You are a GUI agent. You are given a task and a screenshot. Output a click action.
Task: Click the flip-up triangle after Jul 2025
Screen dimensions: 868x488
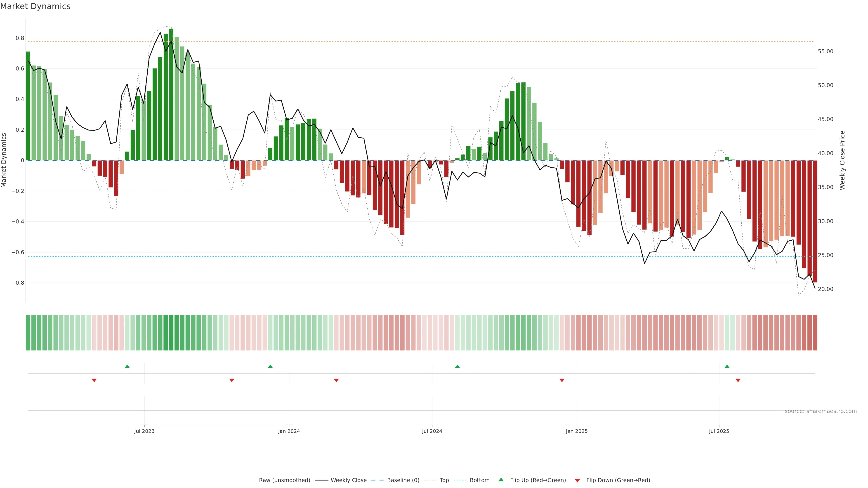(727, 366)
